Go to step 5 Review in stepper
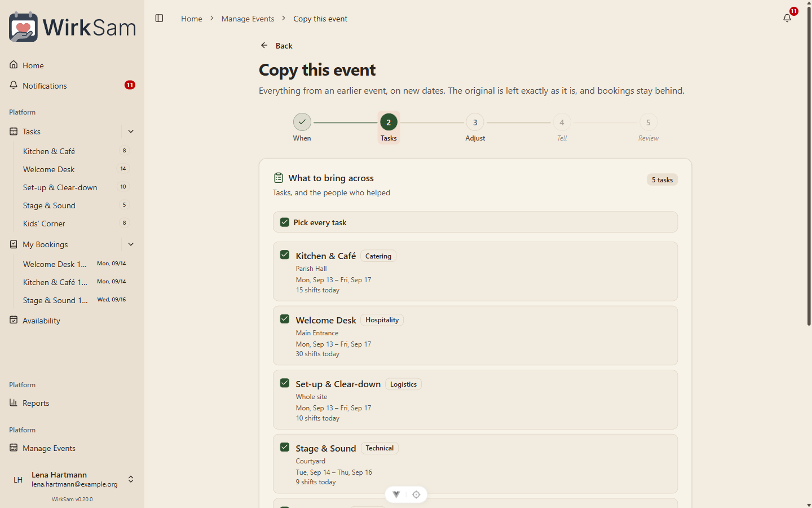 click(648, 128)
